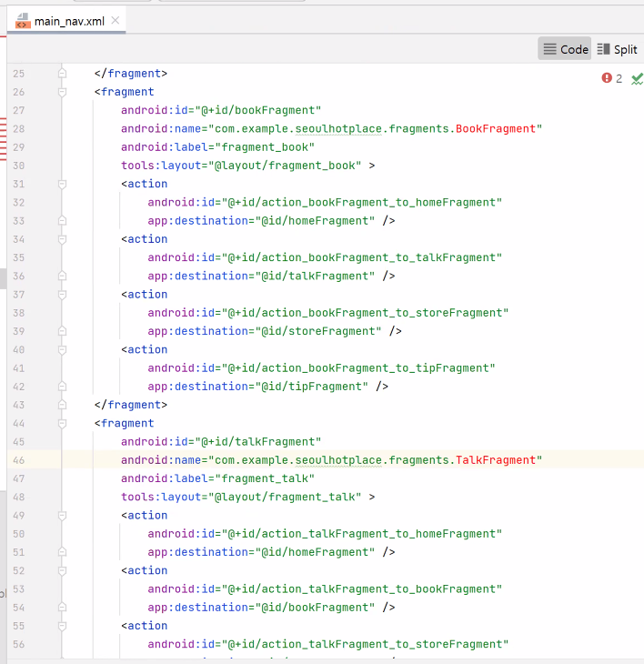Viewport: 644px width, 664px height.
Task: Collapse action block starting at line 37
Action: [62, 295]
